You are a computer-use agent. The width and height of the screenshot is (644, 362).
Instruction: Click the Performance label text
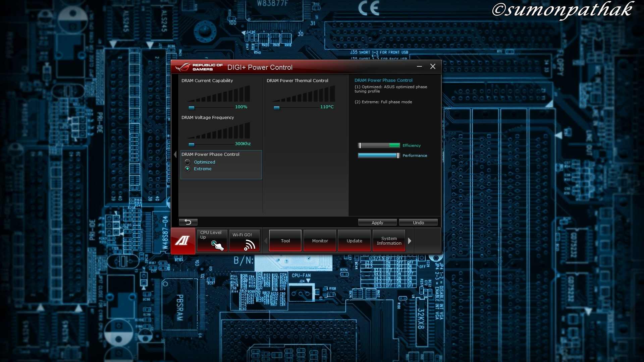coord(415,156)
